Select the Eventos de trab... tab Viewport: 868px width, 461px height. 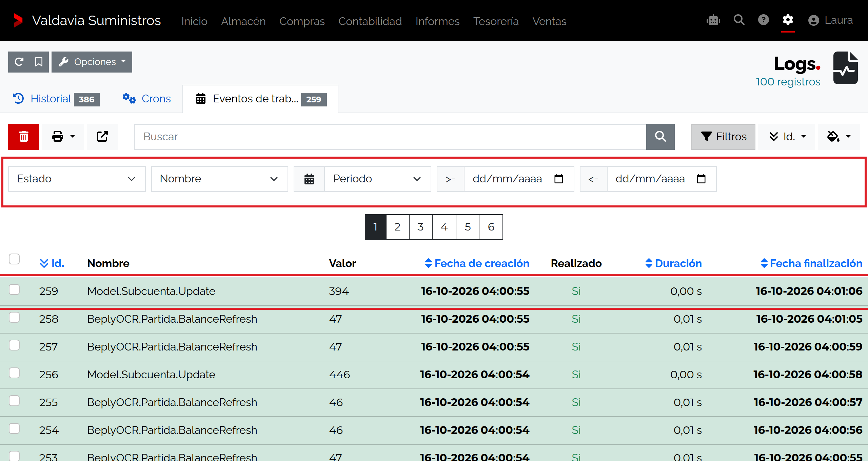(260, 99)
